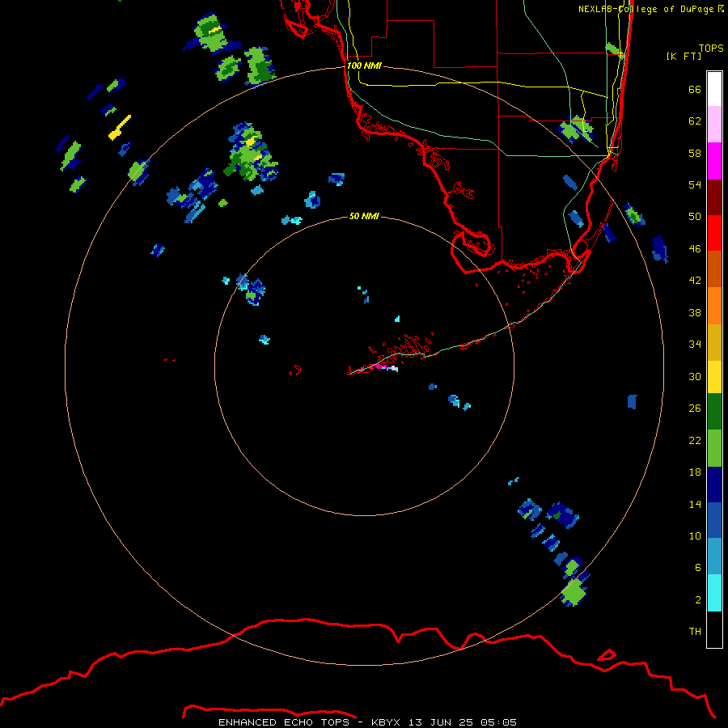Screen dimensions: 728x728
Task: Select the navy legend color block
Action: [x=714, y=485]
